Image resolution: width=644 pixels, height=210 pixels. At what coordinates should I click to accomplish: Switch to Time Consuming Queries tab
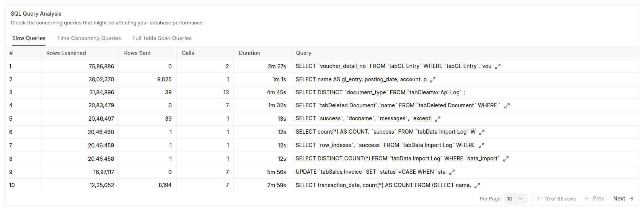pyautogui.click(x=89, y=38)
